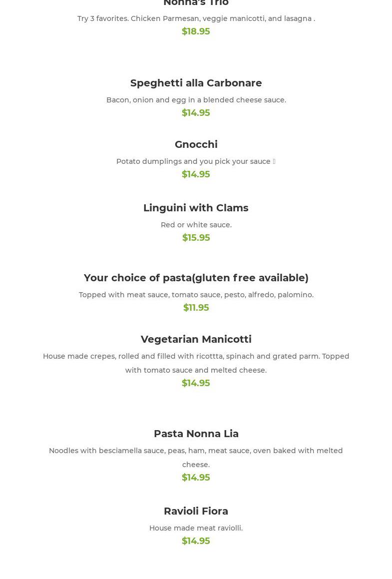Click the Pasta Nonna Lia heading

pos(196,434)
